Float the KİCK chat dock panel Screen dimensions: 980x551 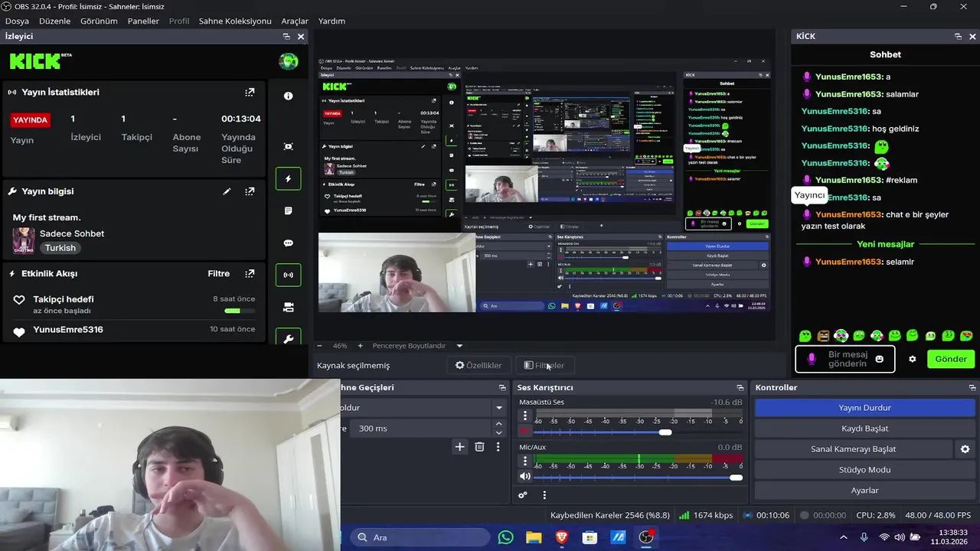point(958,36)
